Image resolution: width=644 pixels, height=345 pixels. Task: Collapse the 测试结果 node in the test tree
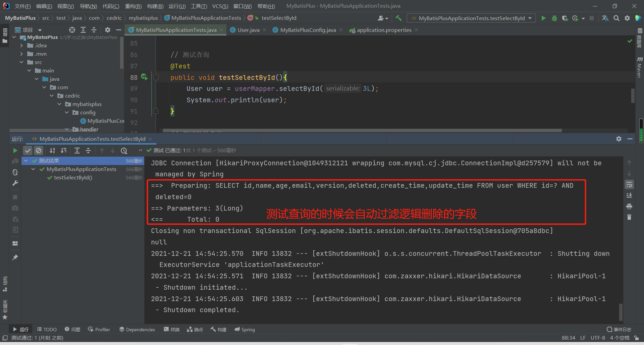coord(26,161)
